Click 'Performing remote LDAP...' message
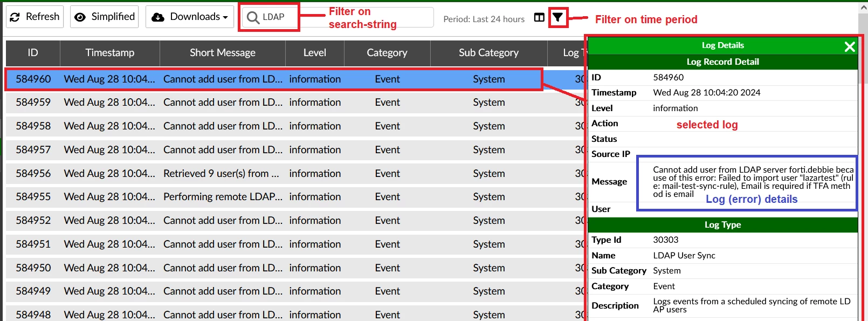Viewport: 868px width, 321px height. [223, 197]
